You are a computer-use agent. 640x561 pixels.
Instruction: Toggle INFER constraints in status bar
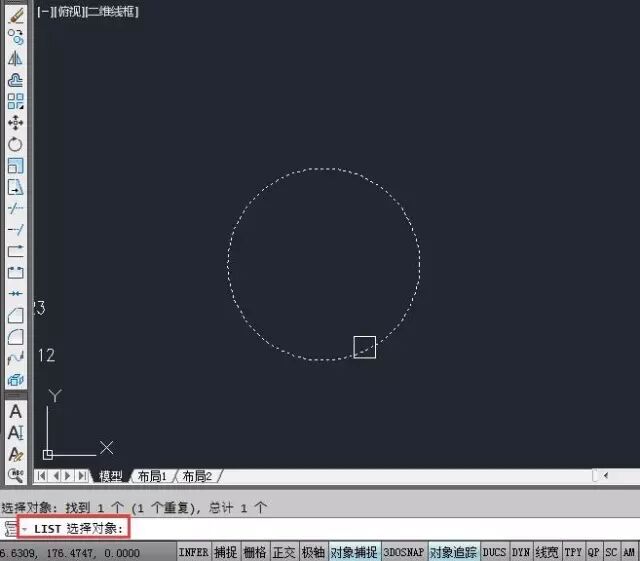coord(193,552)
